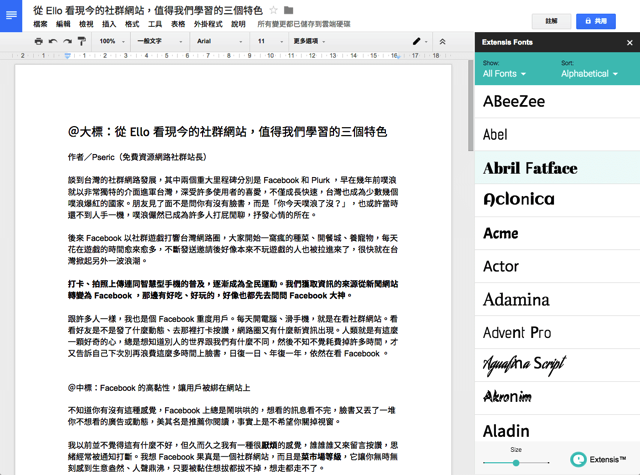Viewport: 640px width, 475px height.
Task: Apply the ABeeZee font
Action: pos(557,102)
